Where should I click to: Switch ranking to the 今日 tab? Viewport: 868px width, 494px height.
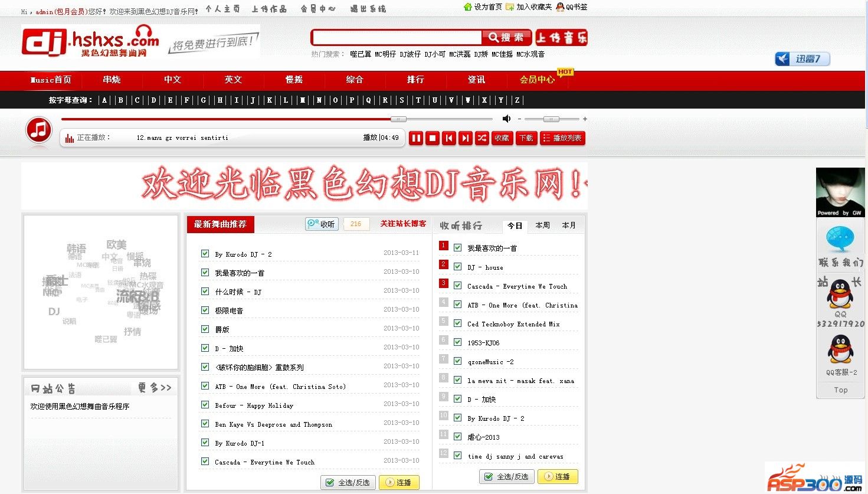(x=515, y=225)
